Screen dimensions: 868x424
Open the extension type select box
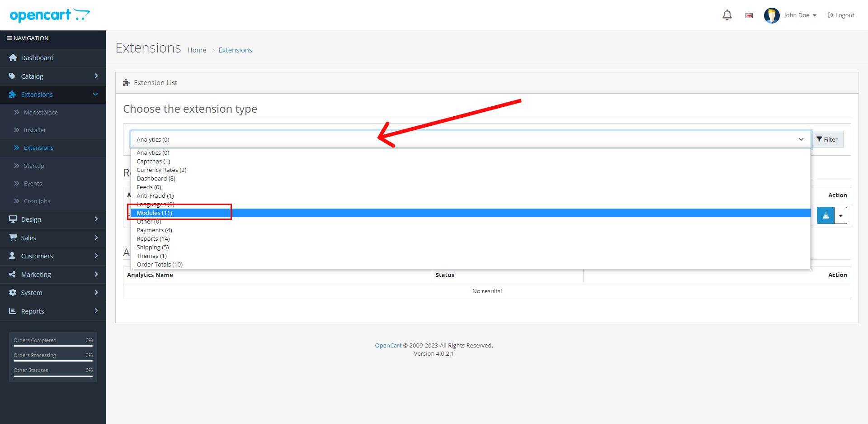coord(471,139)
